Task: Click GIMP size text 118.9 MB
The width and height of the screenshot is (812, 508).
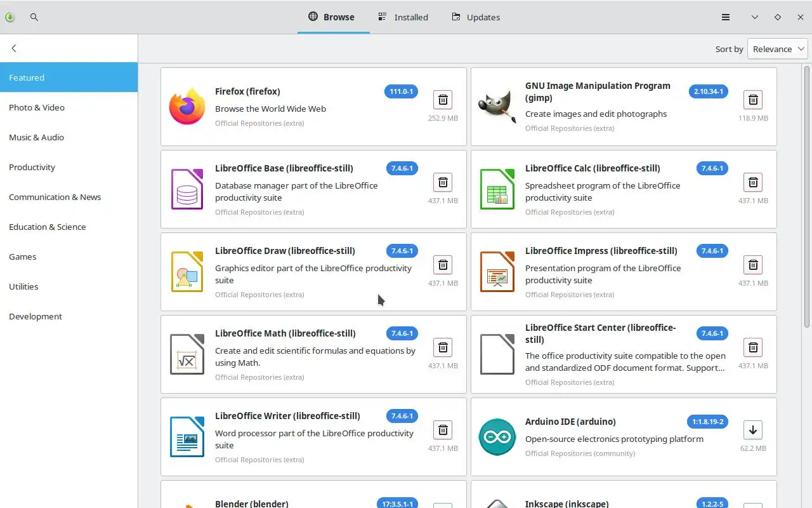Action: click(x=753, y=118)
